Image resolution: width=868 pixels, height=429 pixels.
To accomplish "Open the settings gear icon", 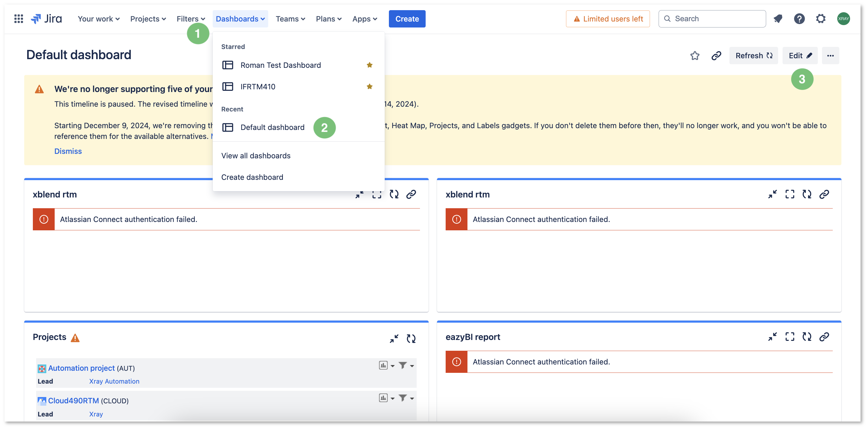I will (821, 19).
